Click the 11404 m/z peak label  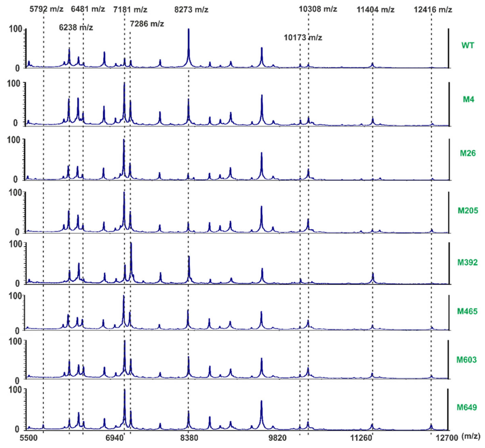tap(375, 10)
